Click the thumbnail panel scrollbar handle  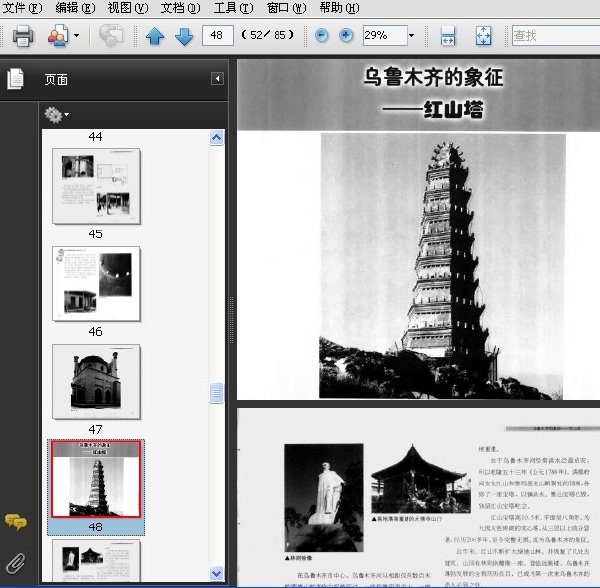pos(216,393)
